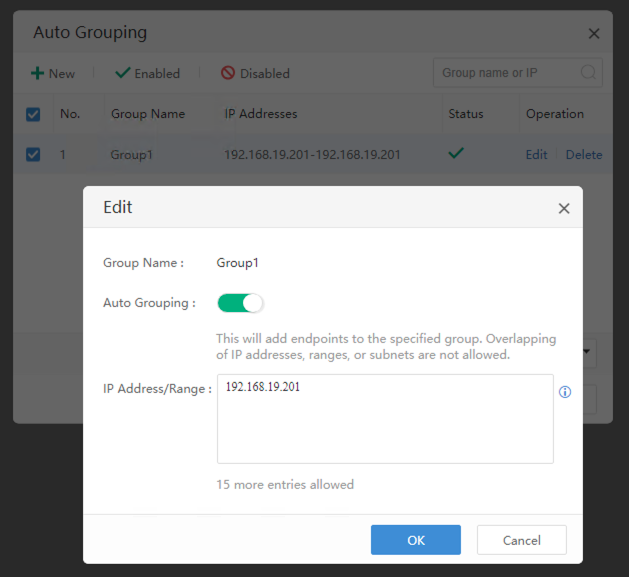Close the Edit dialog with X

coord(564,208)
